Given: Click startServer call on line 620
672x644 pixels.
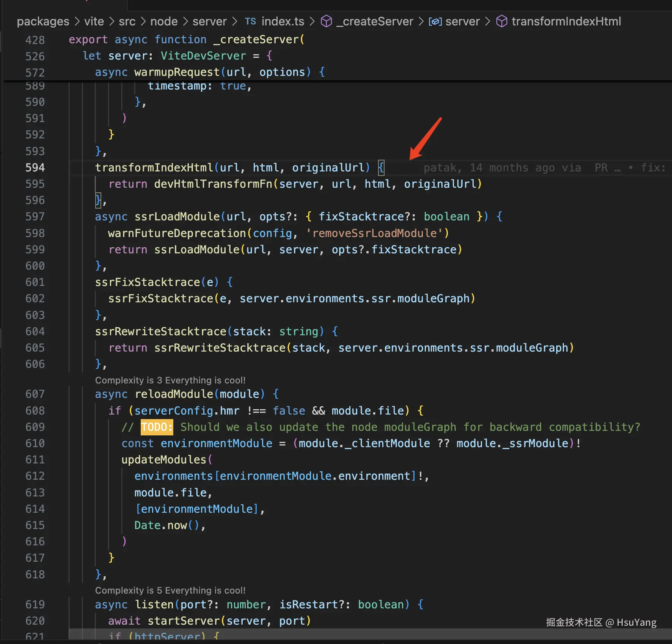Looking at the screenshot, I should coord(184,621).
